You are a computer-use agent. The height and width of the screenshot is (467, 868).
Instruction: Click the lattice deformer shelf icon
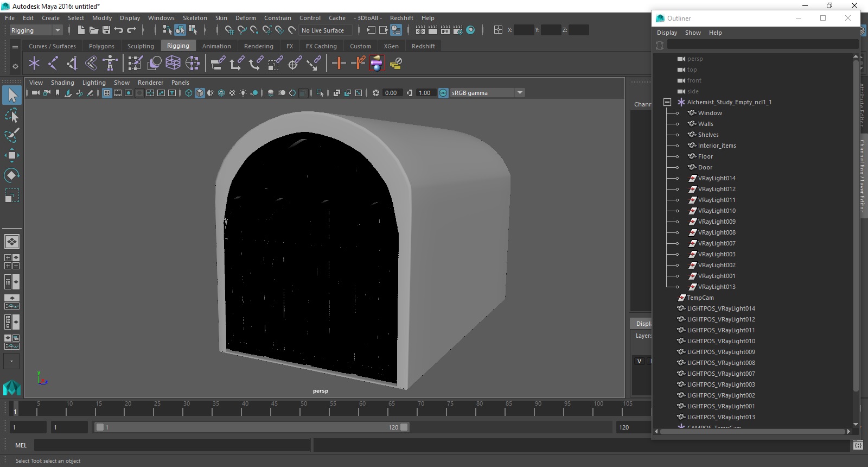pyautogui.click(x=173, y=64)
